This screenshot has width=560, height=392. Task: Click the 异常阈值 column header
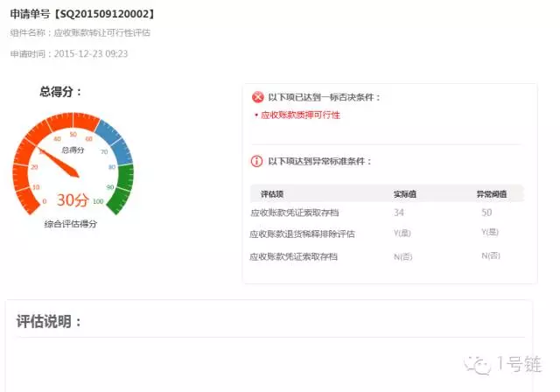(491, 193)
